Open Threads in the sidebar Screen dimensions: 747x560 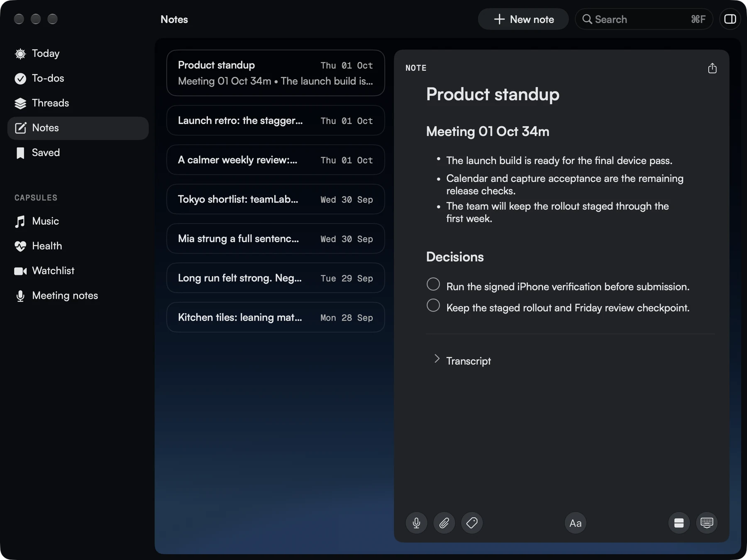coord(78,103)
